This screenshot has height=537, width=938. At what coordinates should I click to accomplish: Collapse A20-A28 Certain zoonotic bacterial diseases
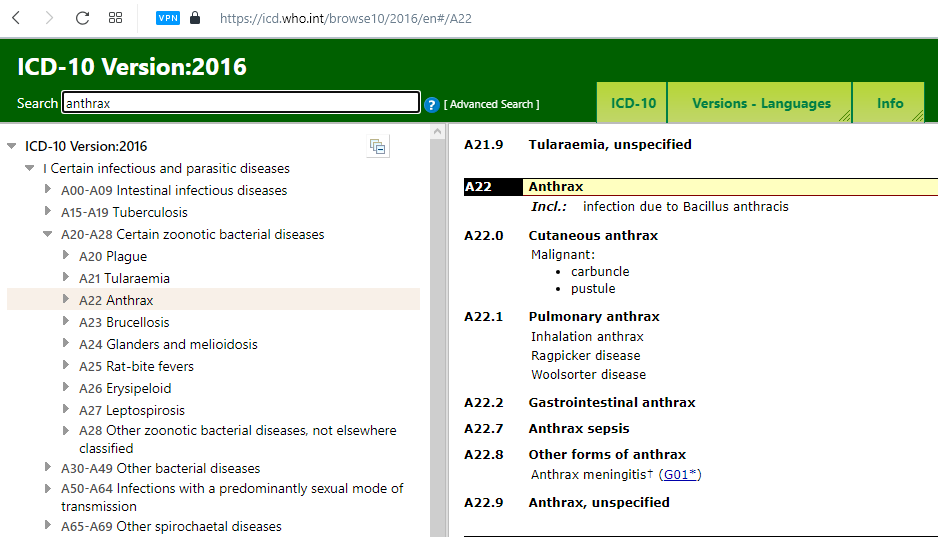pyautogui.click(x=47, y=234)
